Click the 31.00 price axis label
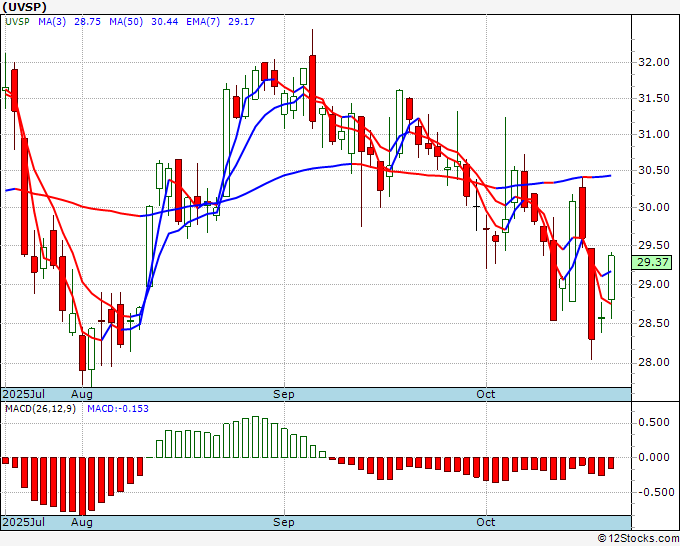Viewport: 680px width, 546px height. click(654, 134)
